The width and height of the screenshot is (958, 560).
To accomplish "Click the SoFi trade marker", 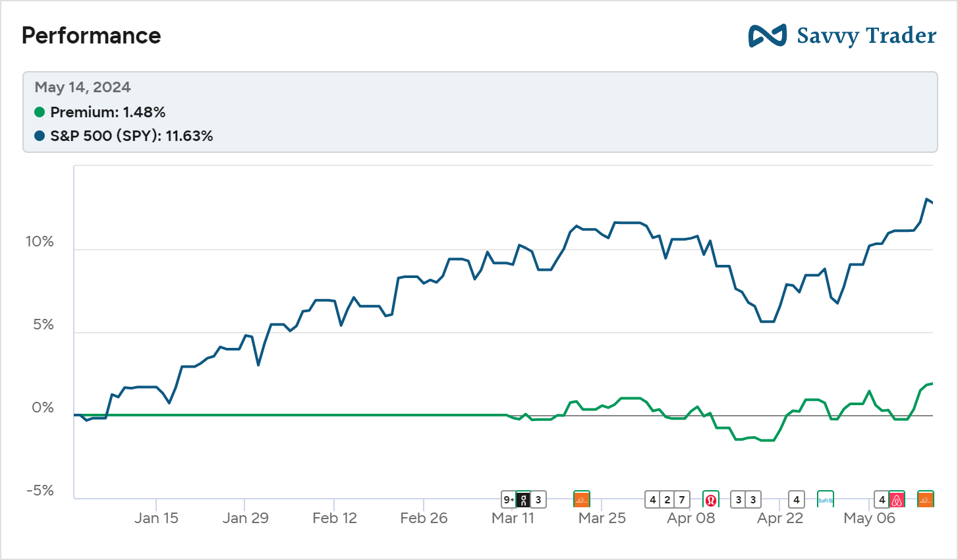I will 826,499.
